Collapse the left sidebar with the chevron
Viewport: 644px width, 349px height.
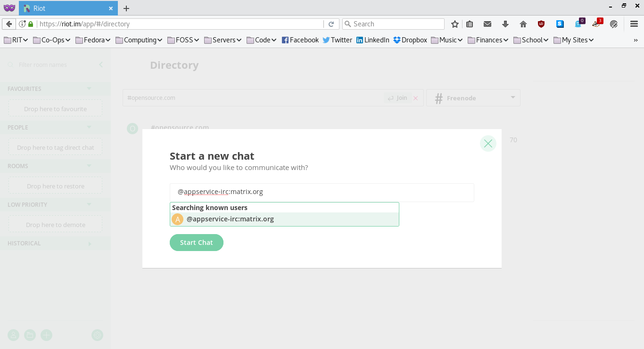100,65
